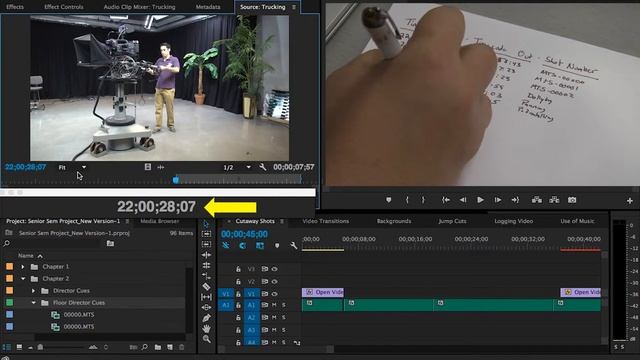Mute audio track A1
The width and height of the screenshot is (640, 360).
coord(274,305)
